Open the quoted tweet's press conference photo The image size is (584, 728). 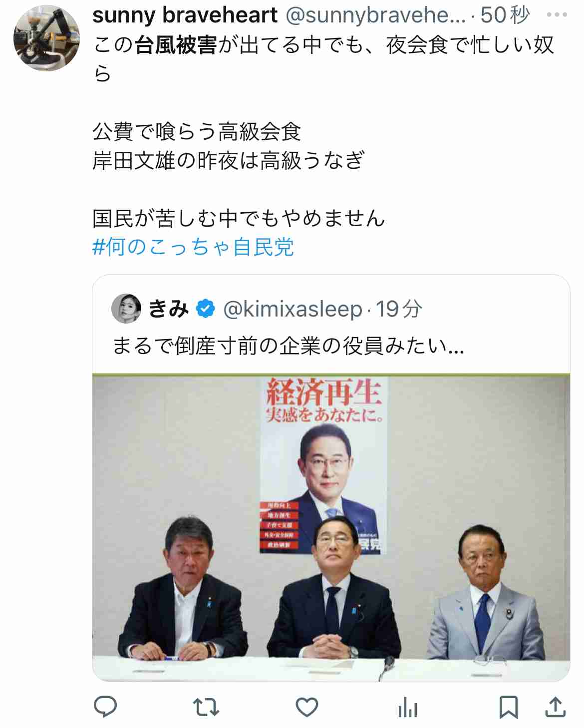pos(331,528)
